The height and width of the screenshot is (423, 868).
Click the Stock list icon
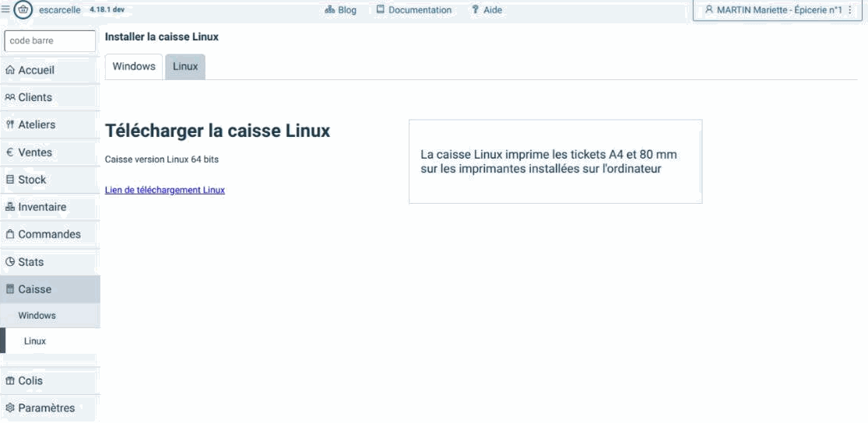click(9, 180)
